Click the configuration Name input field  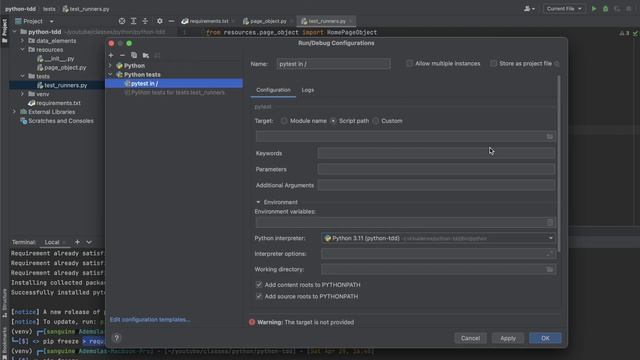333,64
